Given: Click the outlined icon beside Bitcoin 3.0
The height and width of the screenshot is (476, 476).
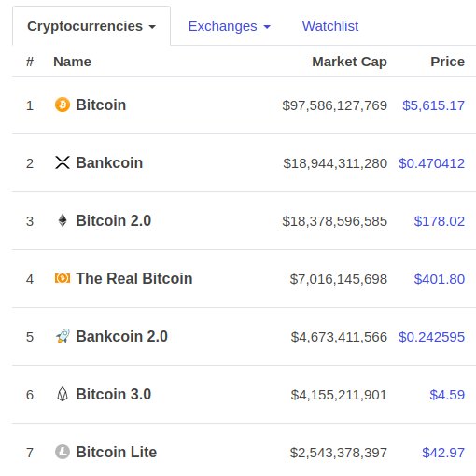Looking at the screenshot, I should coord(63,394).
